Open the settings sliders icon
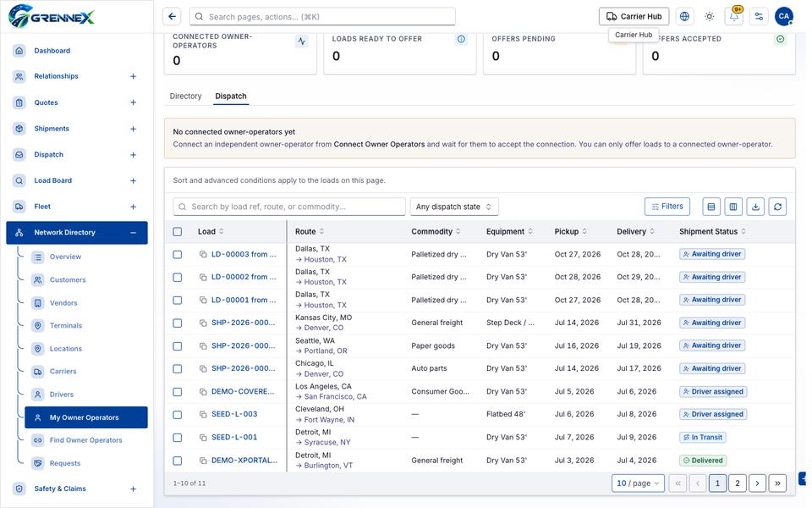Screen dimensions: 812x508 point(760,17)
